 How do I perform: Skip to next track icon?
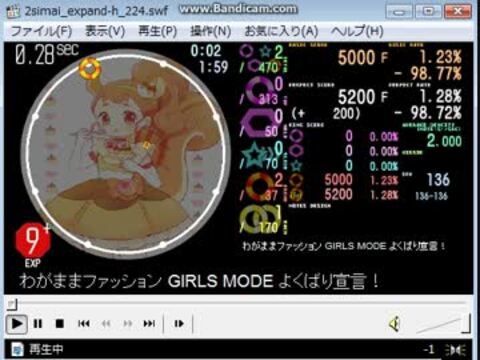[x=149, y=323]
